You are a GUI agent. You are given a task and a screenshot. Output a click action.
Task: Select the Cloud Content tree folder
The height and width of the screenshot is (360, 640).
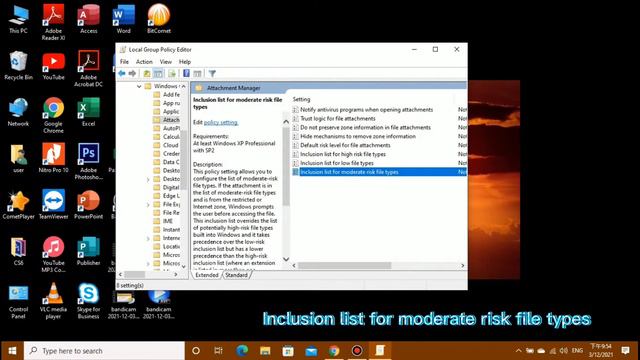click(166, 145)
